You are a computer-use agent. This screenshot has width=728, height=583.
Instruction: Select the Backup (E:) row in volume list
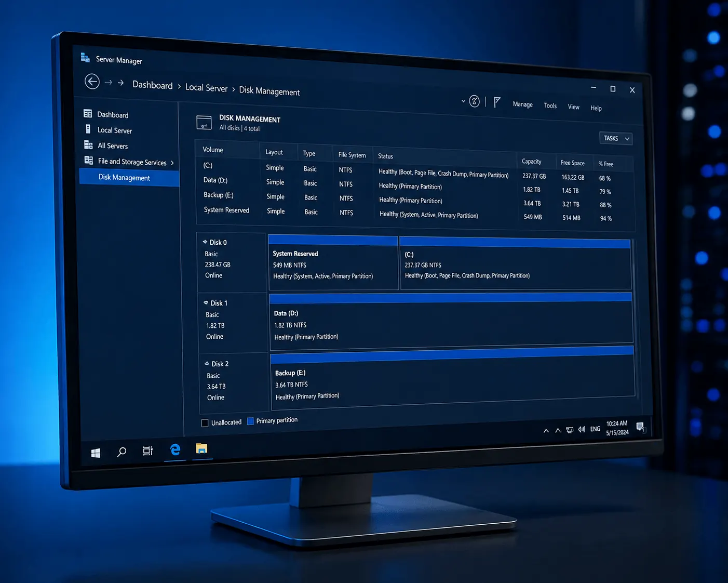click(x=414, y=200)
